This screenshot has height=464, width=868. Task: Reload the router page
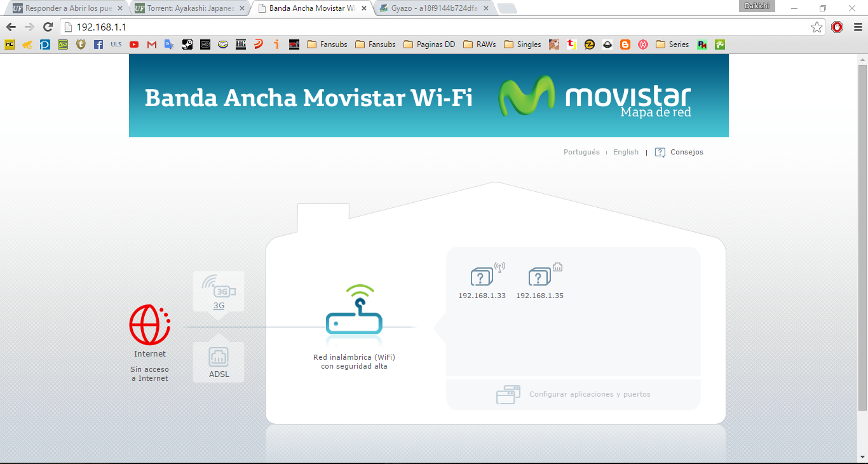tap(48, 27)
